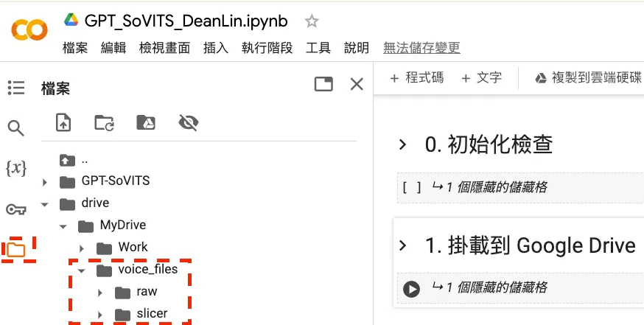Viewport: 644px width, 325px height.
Task: Select the voice_files folder name
Action: (148, 269)
